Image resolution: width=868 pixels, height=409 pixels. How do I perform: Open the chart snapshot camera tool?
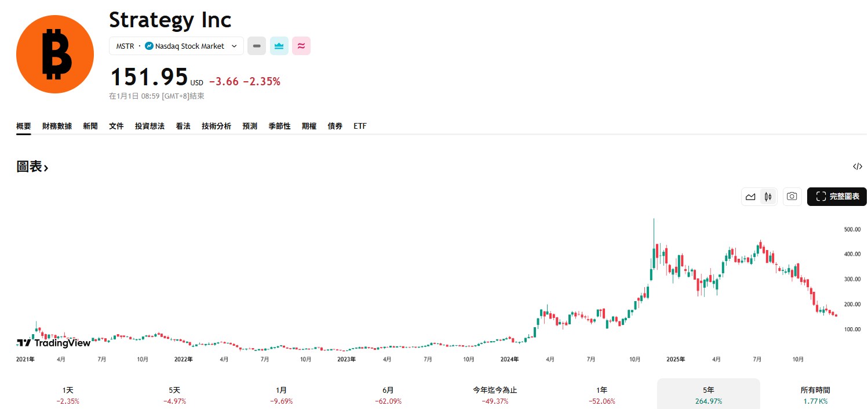point(792,197)
